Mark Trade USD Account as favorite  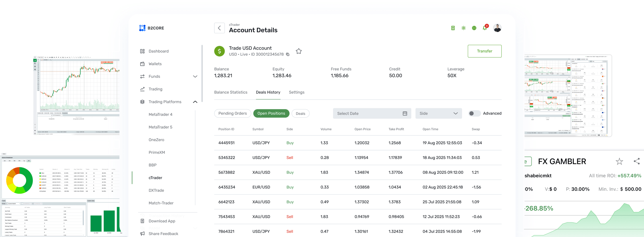click(299, 51)
